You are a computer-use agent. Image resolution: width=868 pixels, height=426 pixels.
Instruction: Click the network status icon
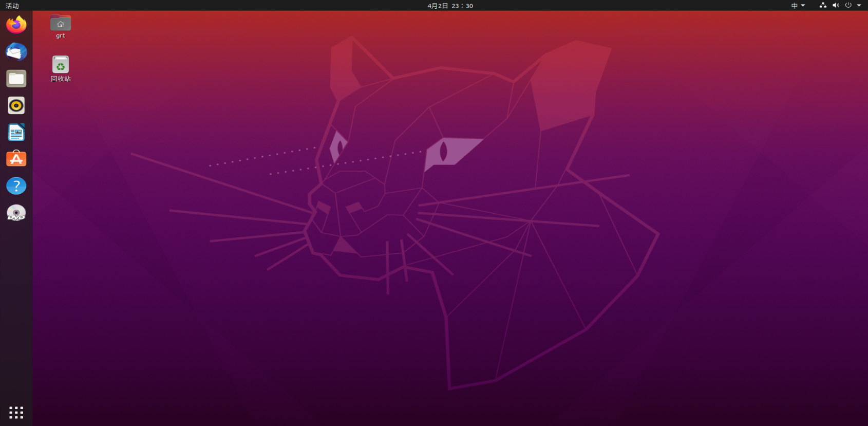823,5
